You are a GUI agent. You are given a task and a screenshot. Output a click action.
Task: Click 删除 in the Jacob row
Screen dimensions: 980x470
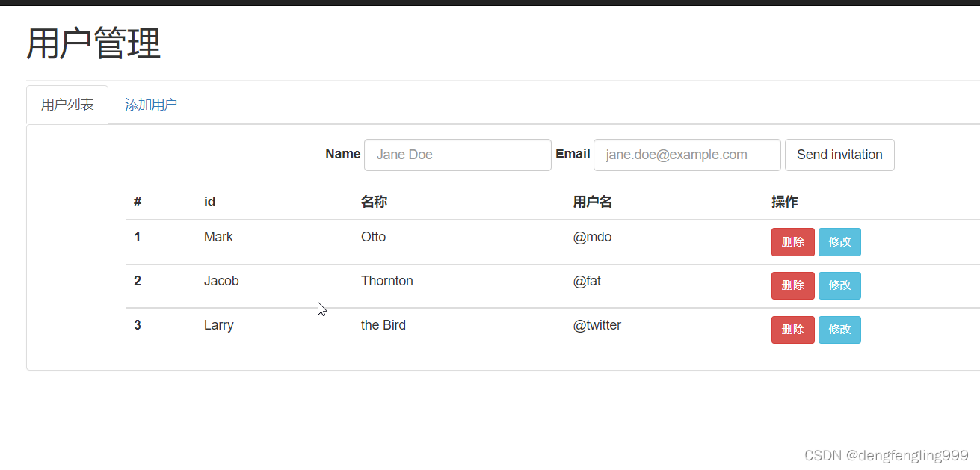tap(792, 285)
